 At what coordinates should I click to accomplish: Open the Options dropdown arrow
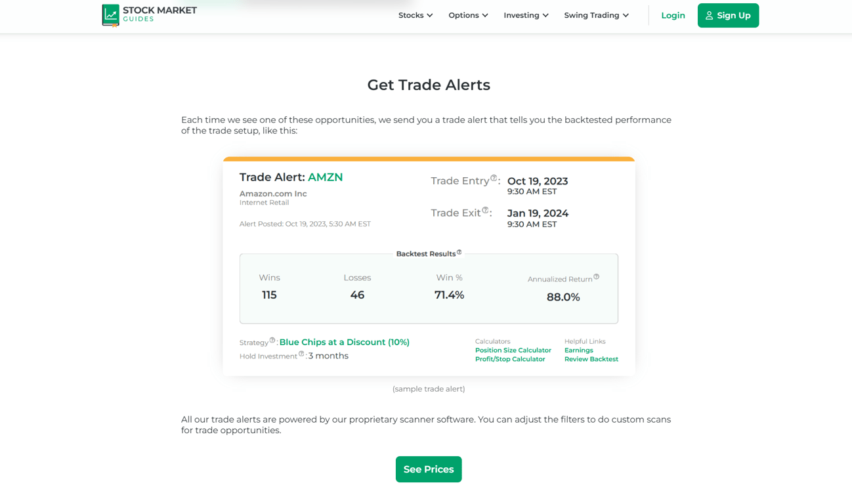[x=484, y=15]
